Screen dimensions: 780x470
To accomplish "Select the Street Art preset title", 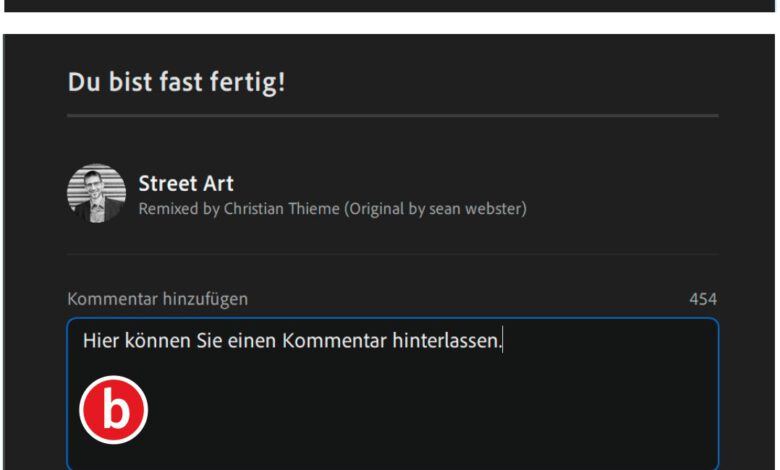I will (x=186, y=184).
